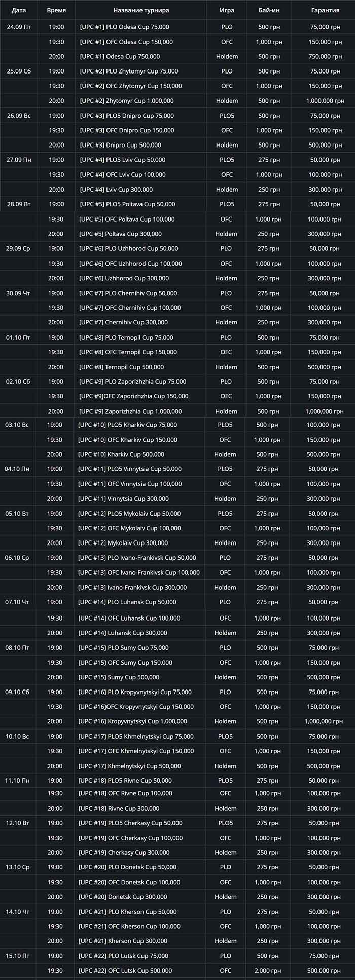Click the 'Гарантия' column header
Screen dimensions: 355x980
click(325, 10)
